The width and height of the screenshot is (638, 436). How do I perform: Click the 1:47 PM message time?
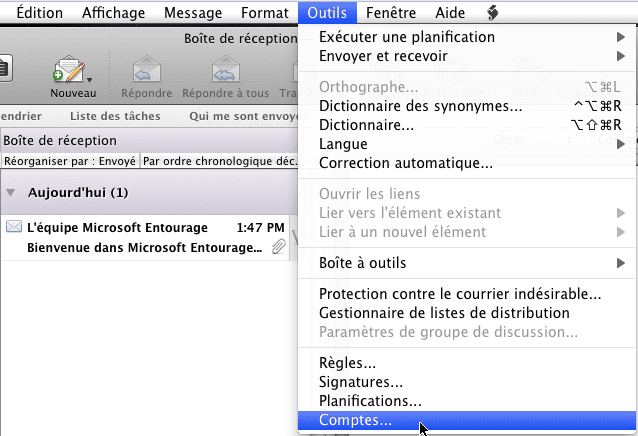[260, 227]
